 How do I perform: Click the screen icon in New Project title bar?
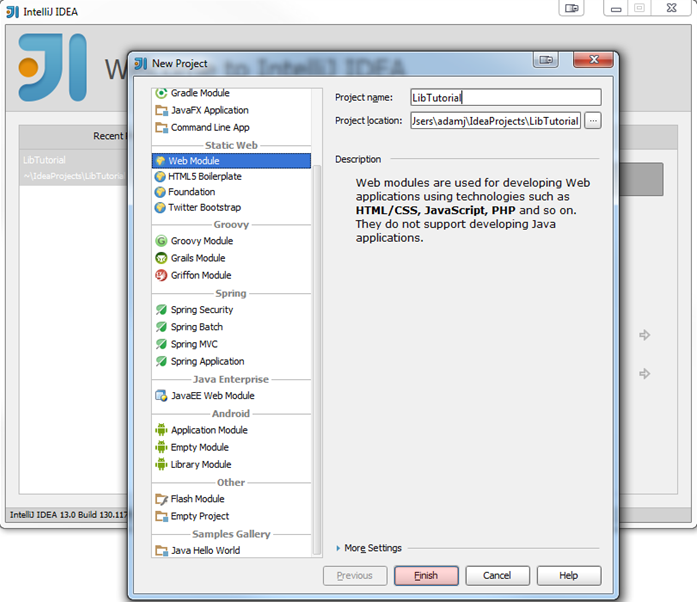(x=546, y=60)
